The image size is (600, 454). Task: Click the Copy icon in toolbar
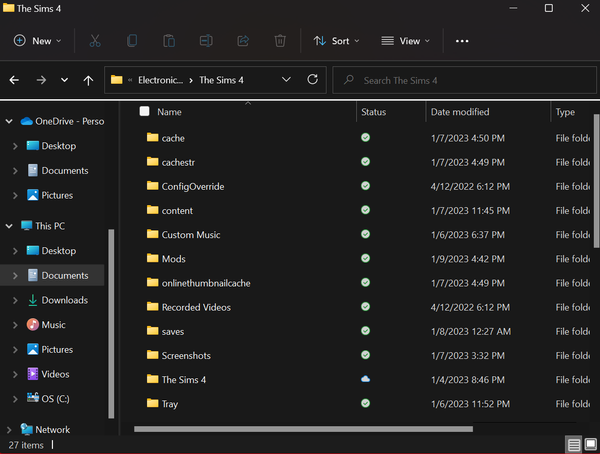click(x=132, y=41)
